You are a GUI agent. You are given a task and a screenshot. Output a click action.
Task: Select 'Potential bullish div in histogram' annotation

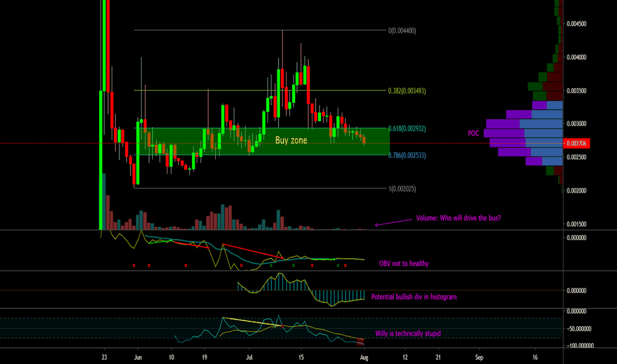click(414, 297)
